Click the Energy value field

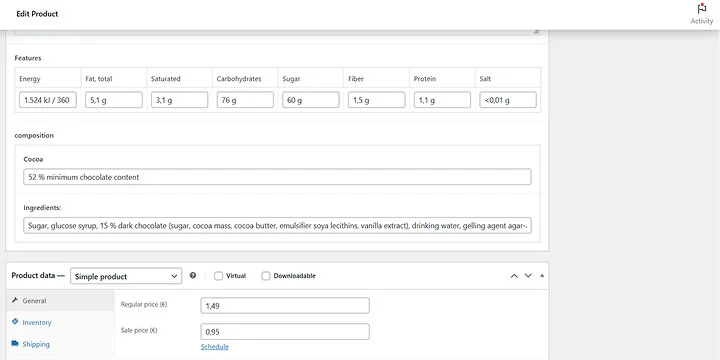pos(48,100)
